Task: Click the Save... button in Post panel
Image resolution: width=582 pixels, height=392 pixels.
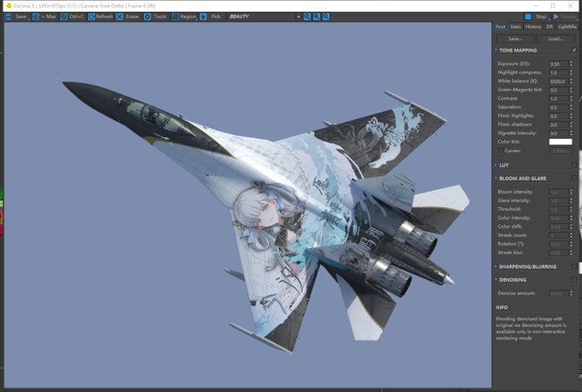Action: (x=515, y=39)
